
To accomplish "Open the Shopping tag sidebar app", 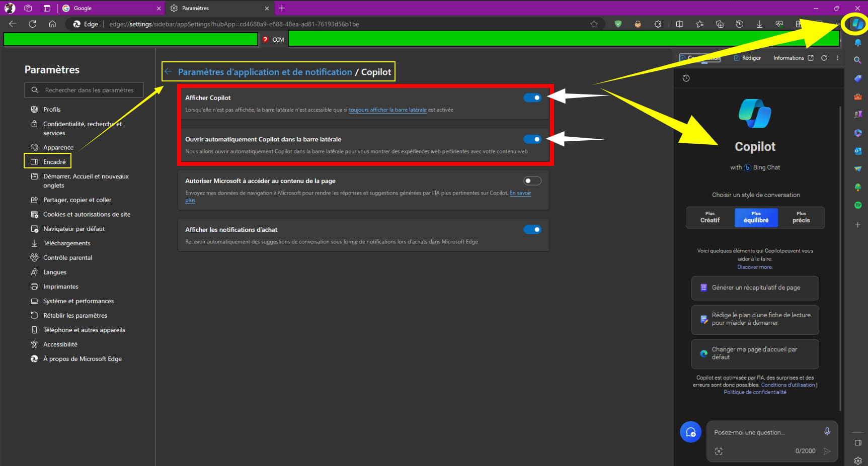I will pos(858,78).
